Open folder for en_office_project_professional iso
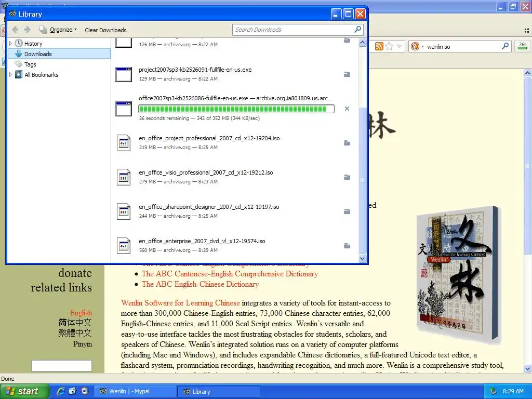The width and height of the screenshot is (532, 399). [347, 143]
